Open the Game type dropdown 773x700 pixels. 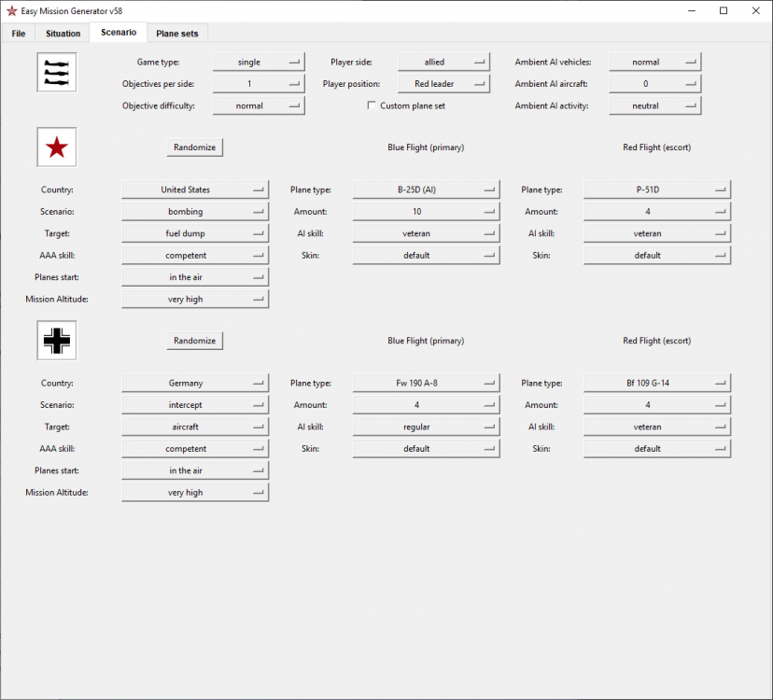tap(259, 63)
